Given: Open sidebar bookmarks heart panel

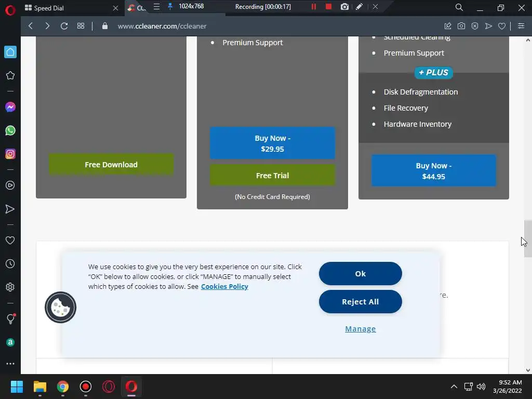Looking at the screenshot, I should pos(10,240).
